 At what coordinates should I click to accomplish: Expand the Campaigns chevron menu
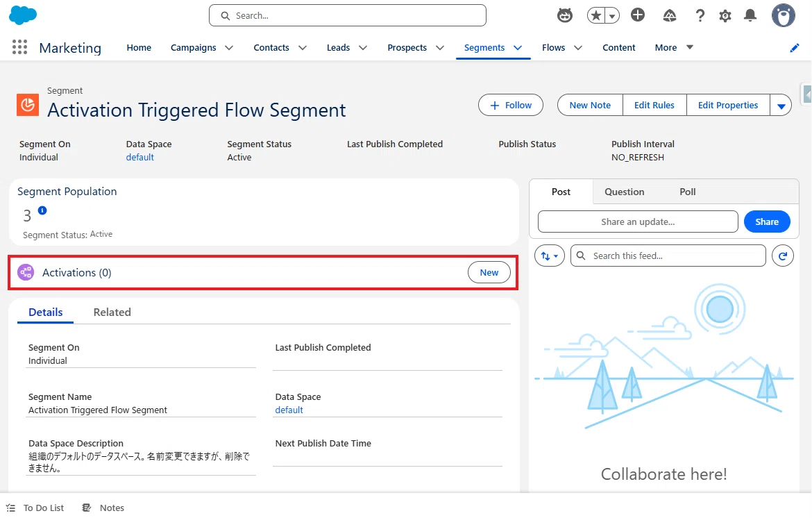click(x=229, y=48)
